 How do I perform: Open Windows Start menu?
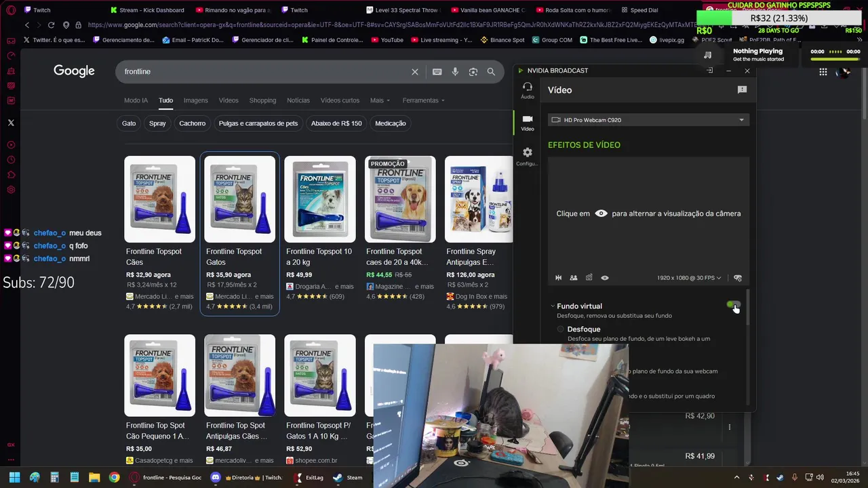[x=14, y=477]
